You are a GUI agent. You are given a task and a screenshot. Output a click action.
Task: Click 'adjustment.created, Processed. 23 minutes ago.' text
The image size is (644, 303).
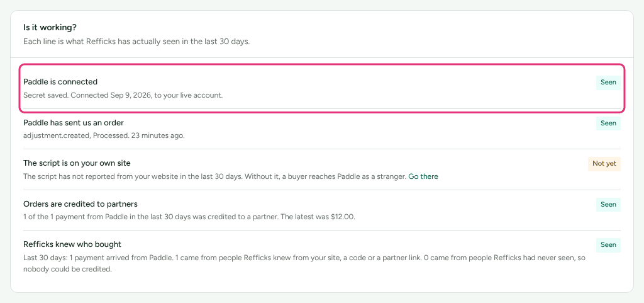point(104,135)
